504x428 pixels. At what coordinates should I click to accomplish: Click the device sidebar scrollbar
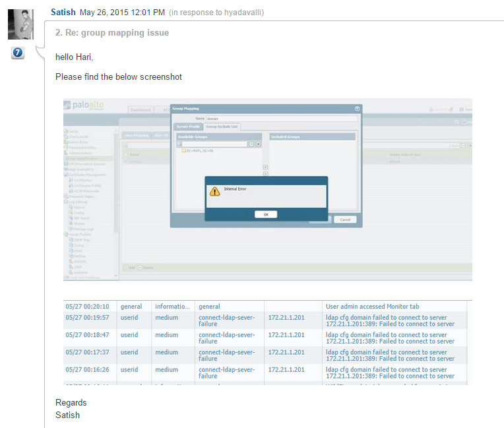click(115, 183)
